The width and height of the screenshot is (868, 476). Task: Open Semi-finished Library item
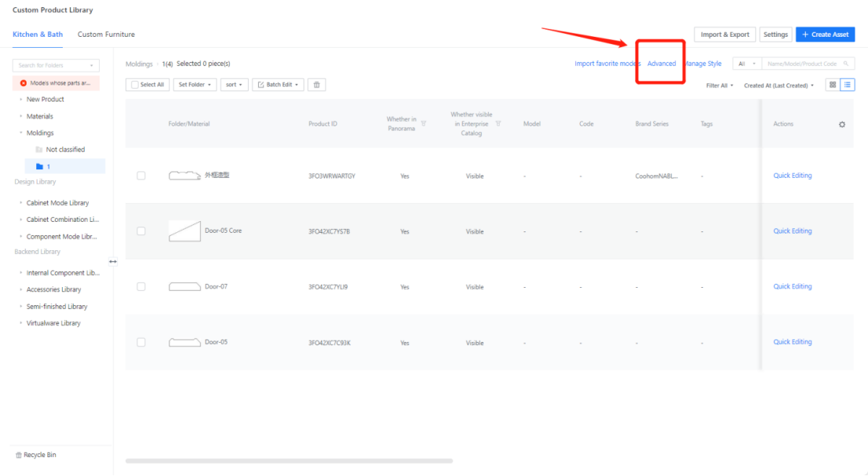point(57,307)
